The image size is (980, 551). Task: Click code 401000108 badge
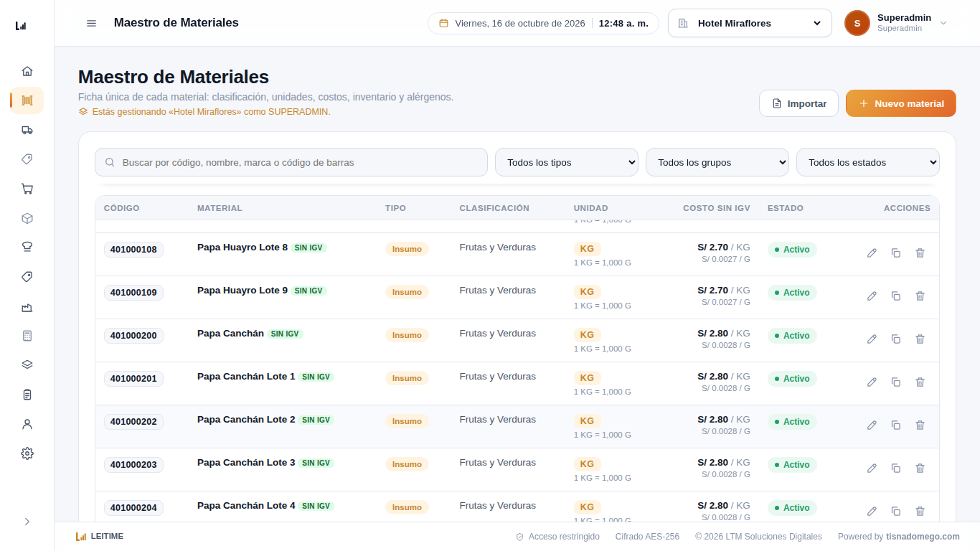pos(133,250)
